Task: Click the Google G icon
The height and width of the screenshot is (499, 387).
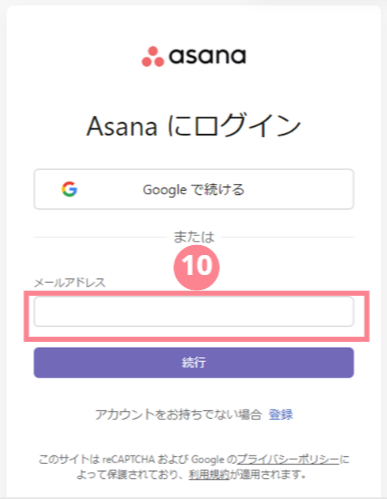Action: coord(69,189)
